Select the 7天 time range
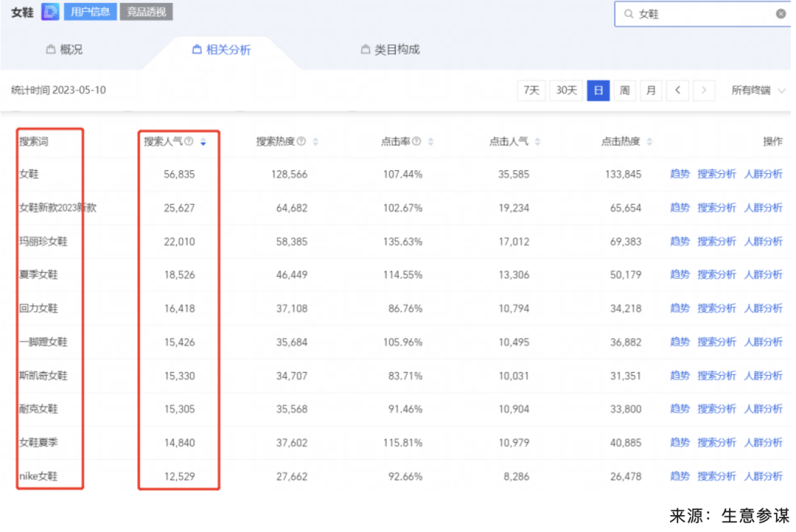This screenshot has height=532, width=796. click(x=531, y=91)
